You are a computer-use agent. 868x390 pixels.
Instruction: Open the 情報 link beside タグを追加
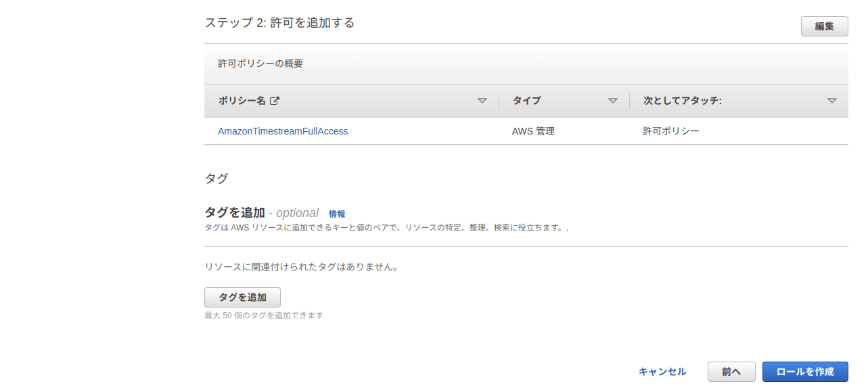point(337,214)
